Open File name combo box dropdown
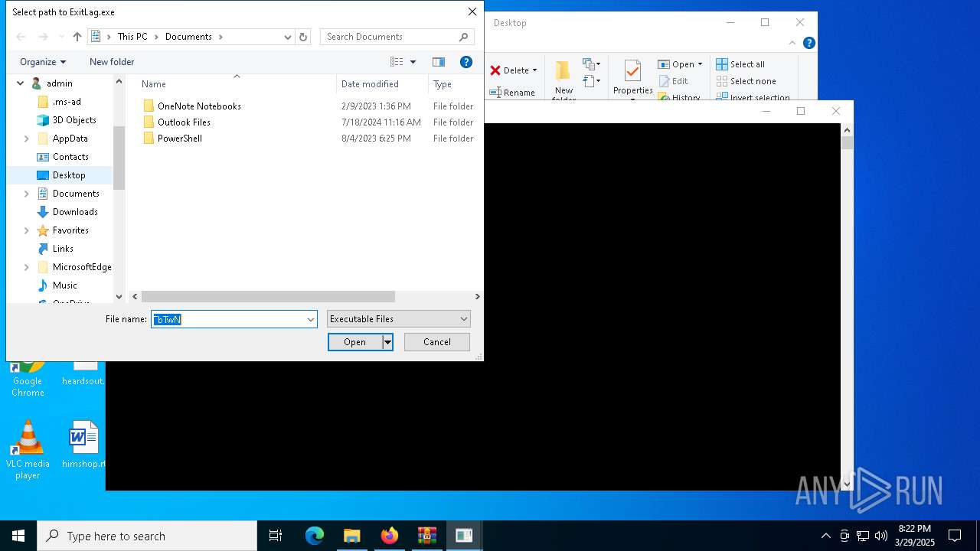Image resolution: width=980 pixels, height=551 pixels. point(311,319)
